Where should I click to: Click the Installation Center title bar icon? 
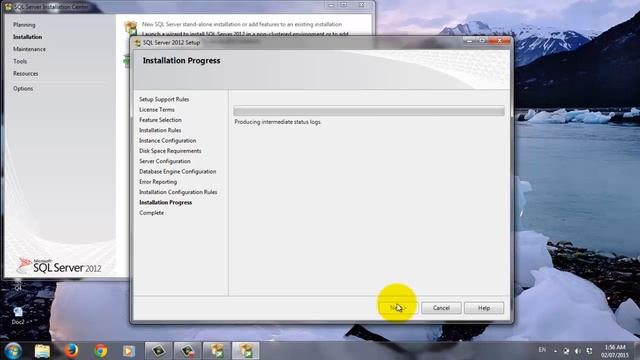point(8,7)
